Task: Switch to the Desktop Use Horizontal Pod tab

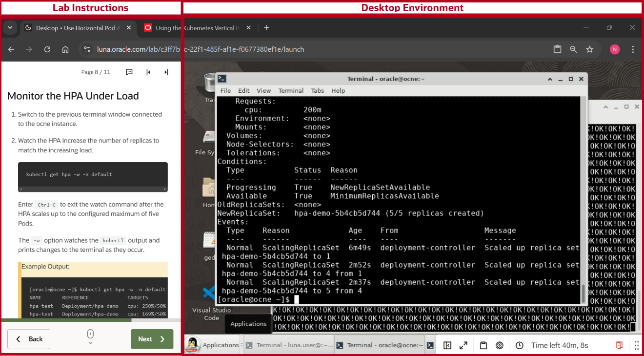Action: [78, 28]
